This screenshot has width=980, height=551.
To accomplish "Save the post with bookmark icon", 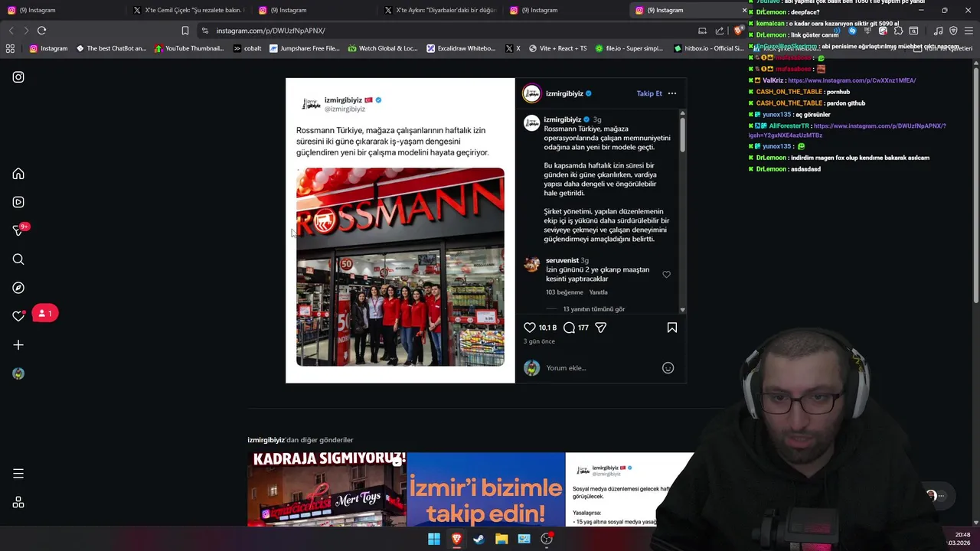I will [672, 328].
